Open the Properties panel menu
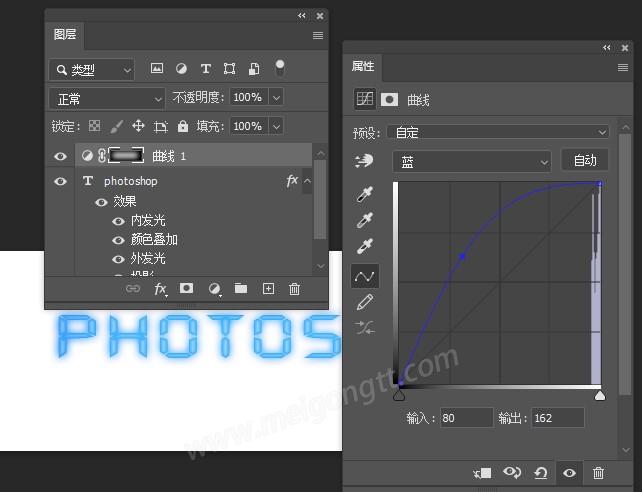Screen dimensions: 642x492 tap(623, 67)
